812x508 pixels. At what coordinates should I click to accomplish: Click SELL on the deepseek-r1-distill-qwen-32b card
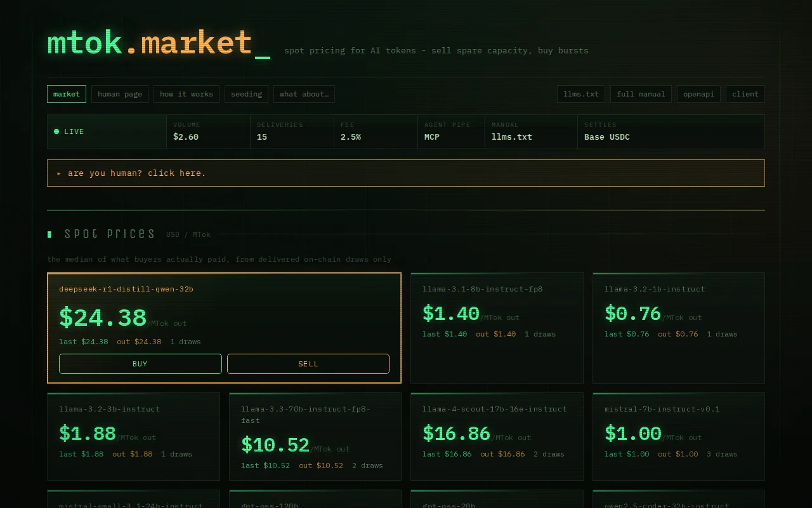[308, 364]
